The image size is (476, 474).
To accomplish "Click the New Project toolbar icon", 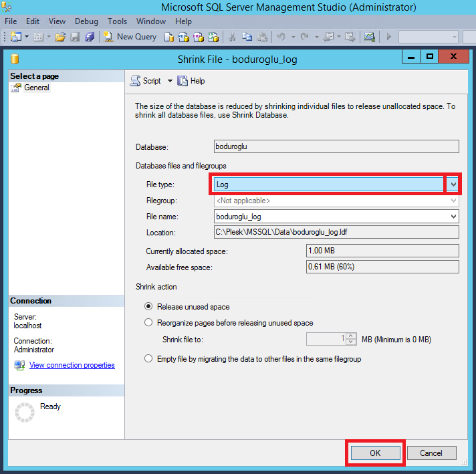I will (16, 37).
